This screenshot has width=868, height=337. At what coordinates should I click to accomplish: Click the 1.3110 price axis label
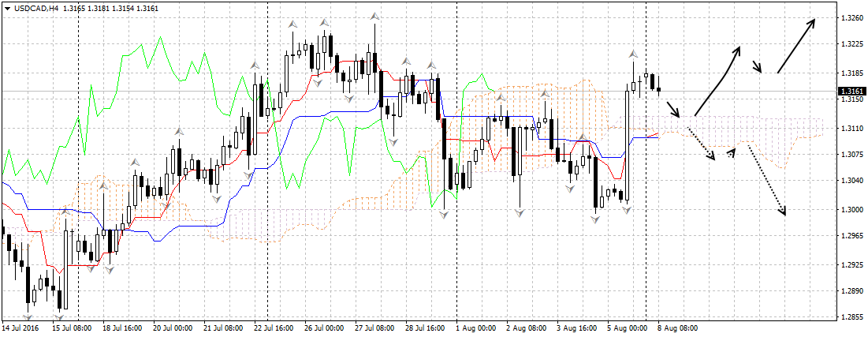[851, 128]
